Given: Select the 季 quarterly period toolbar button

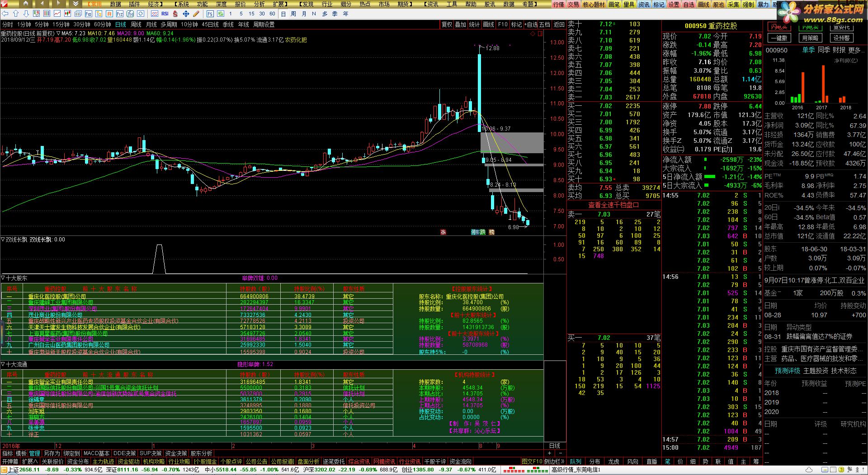Looking at the screenshot, I should click(335, 14).
